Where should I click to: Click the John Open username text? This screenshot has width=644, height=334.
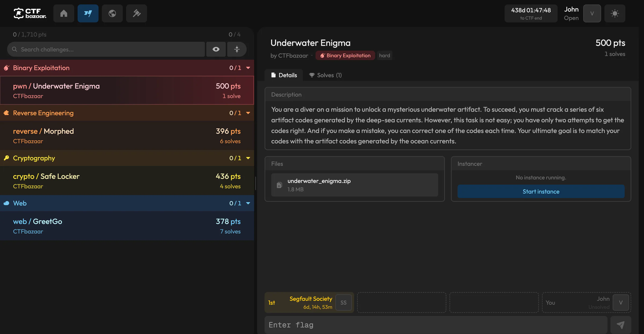click(571, 13)
